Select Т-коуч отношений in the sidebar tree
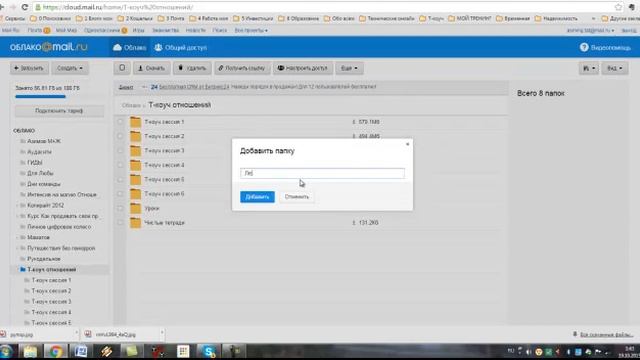640x360 pixels. point(51,269)
